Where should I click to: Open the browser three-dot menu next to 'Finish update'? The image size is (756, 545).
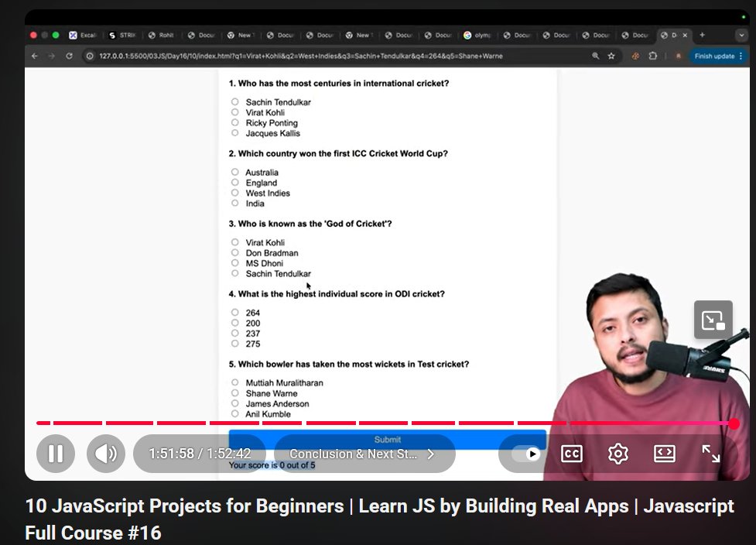click(x=741, y=56)
